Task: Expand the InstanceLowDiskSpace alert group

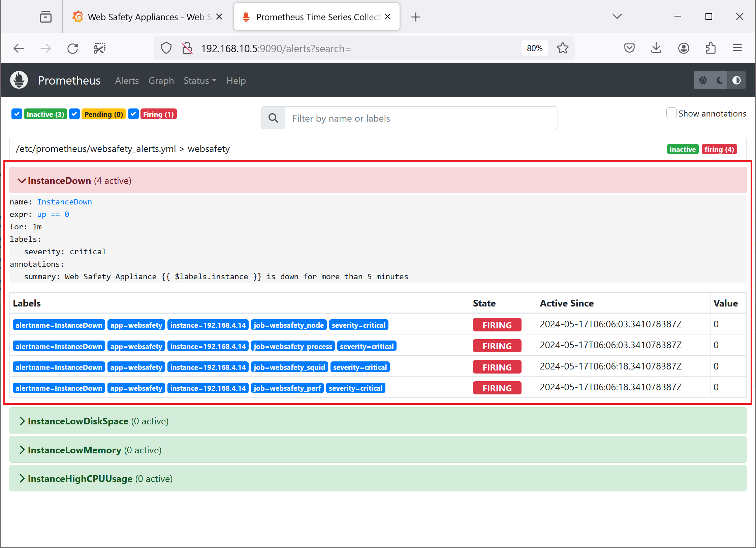Action: tap(378, 421)
